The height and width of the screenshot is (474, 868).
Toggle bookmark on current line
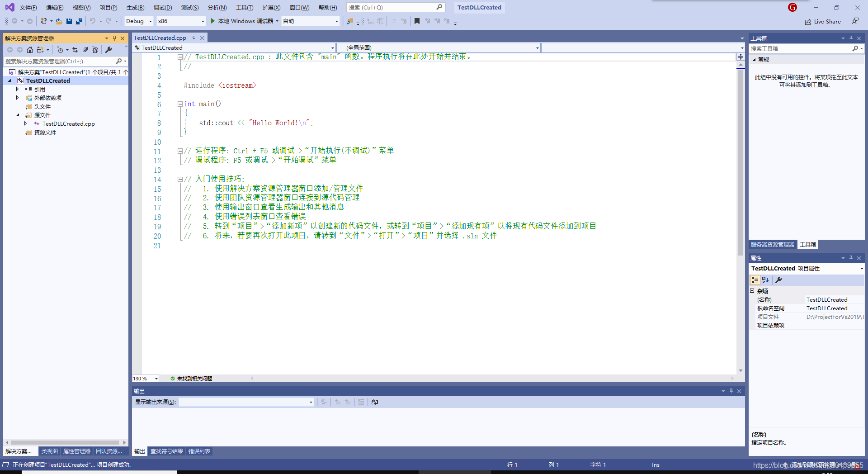coord(417,21)
